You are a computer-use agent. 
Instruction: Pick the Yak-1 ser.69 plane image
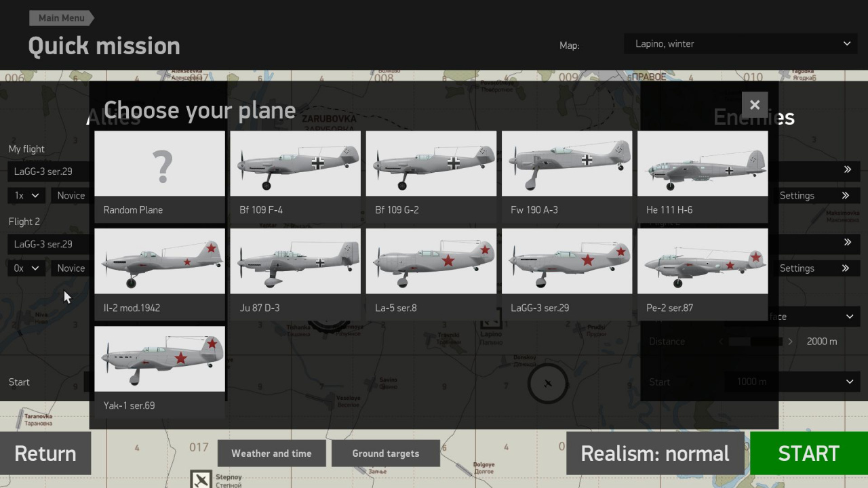159,359
